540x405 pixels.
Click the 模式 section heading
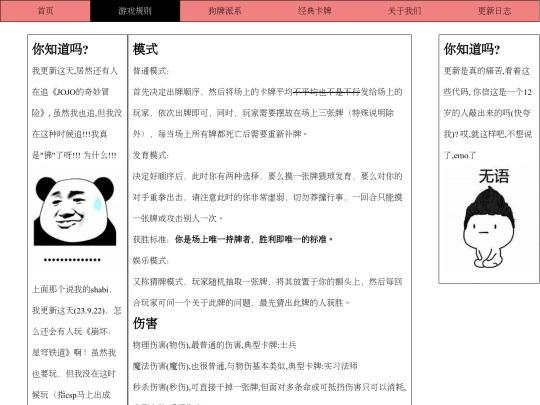[x=145, y=49]
